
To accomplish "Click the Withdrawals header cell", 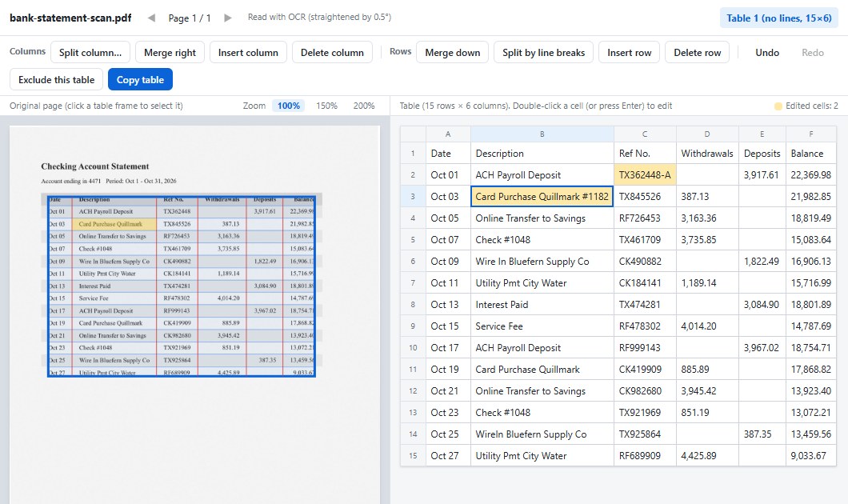I will (x=707, y=154).
